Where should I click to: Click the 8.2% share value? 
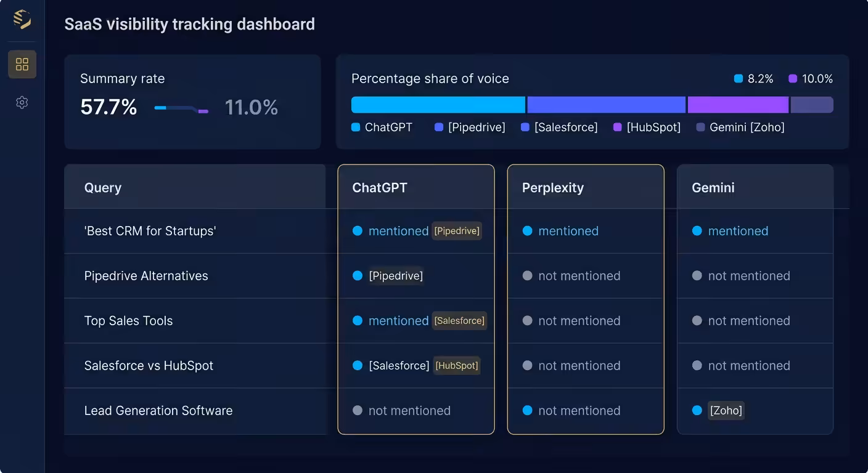click(x=761, y=79)
